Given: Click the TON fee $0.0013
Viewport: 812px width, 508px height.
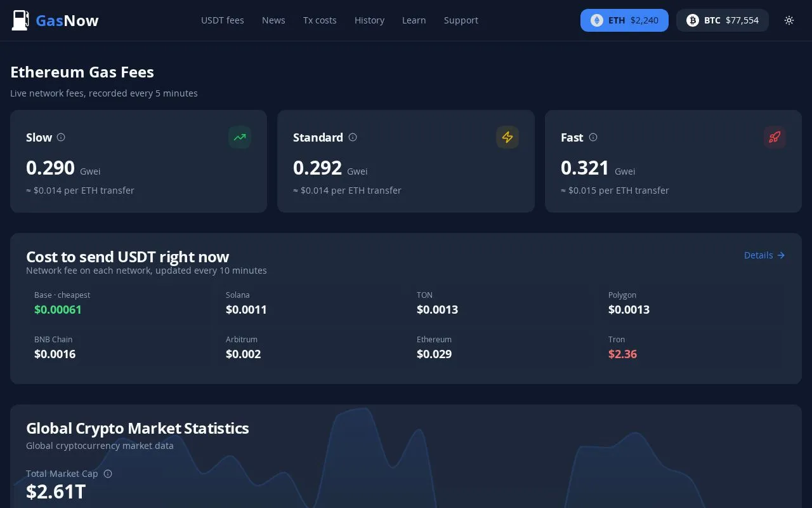Looking at the screenshot, I should (x=437, y=310).
